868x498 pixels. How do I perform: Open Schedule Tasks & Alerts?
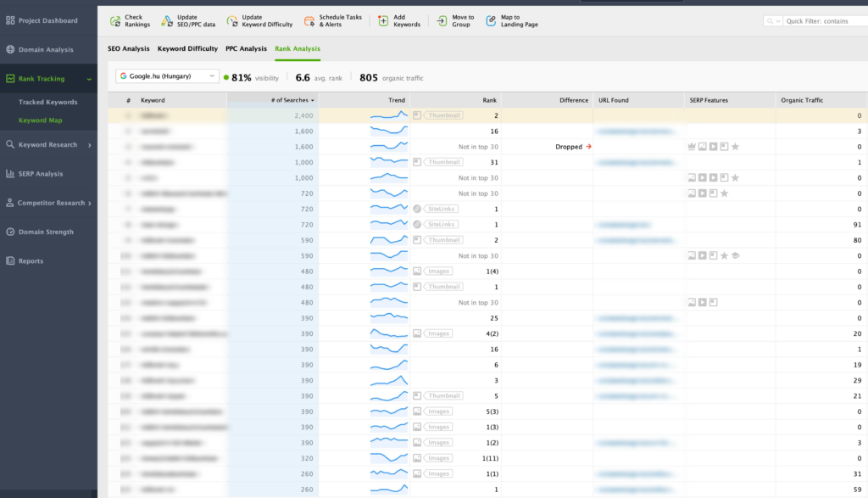(x=332, y=21)
